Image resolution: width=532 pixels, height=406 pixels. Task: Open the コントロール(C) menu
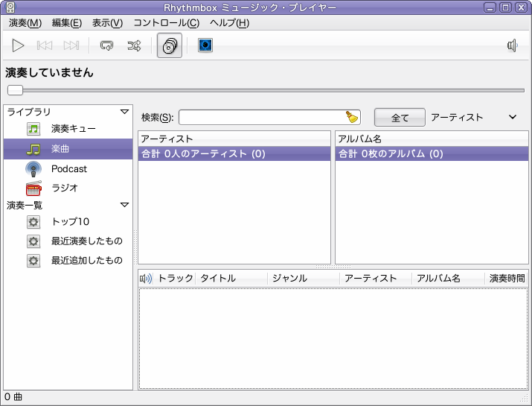[x=166, y=23]
